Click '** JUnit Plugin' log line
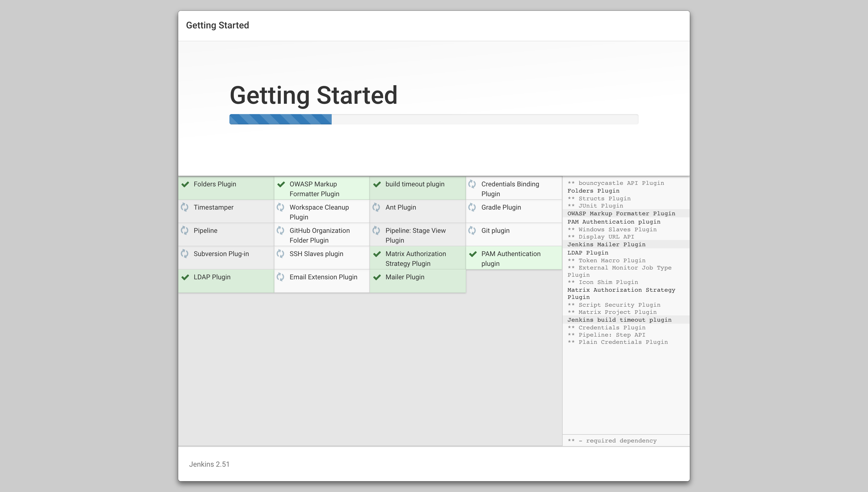The width and height of the screenshot is (868, 492). click(595, 206)
